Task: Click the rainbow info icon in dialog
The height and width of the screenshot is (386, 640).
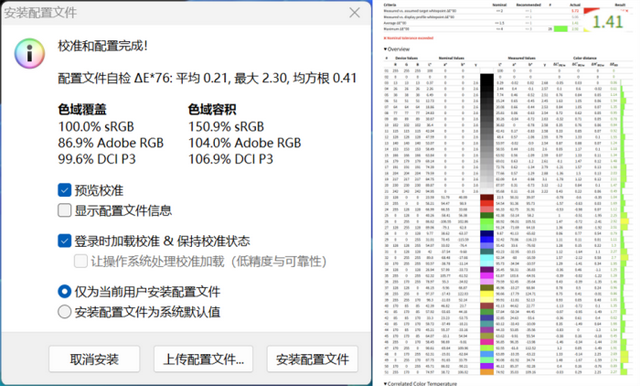Action: click(29, 54)
